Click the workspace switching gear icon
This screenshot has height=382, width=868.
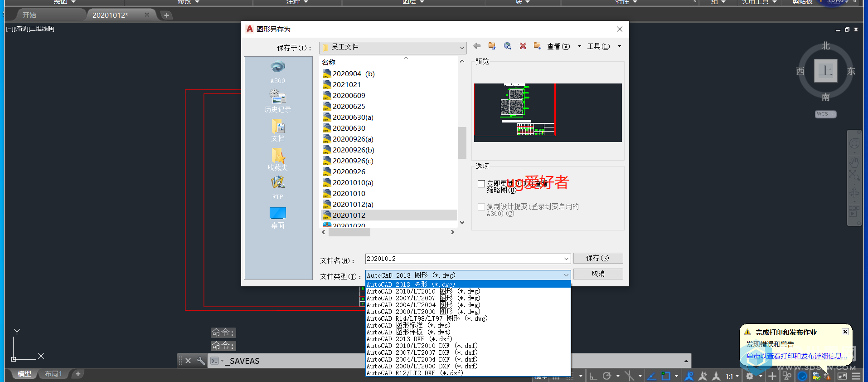[750, 376]
